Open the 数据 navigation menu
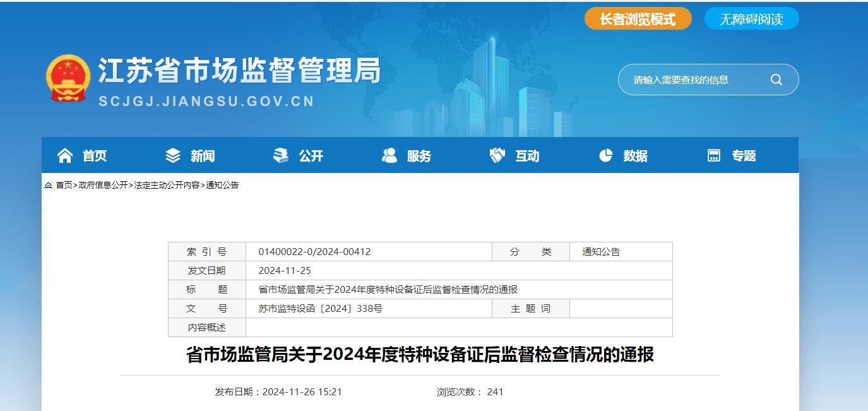Viewport: 868px width, 411px height. 635,156
